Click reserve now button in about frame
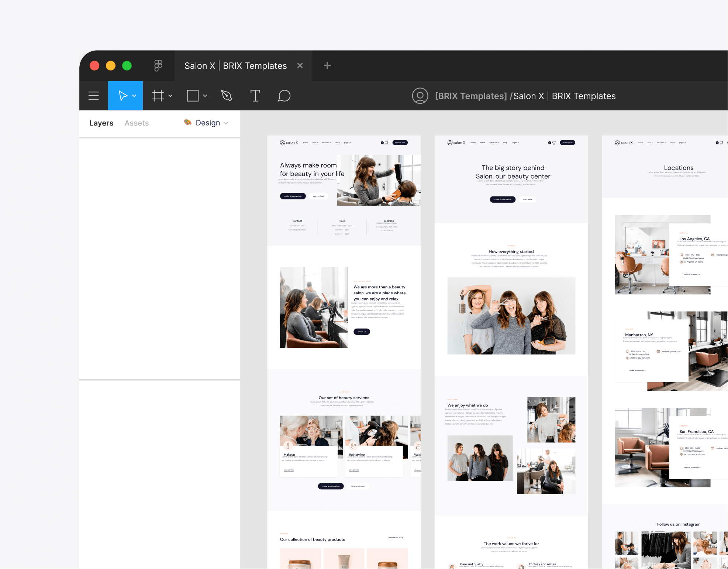The image size is (728, 569). pos(567,143)
